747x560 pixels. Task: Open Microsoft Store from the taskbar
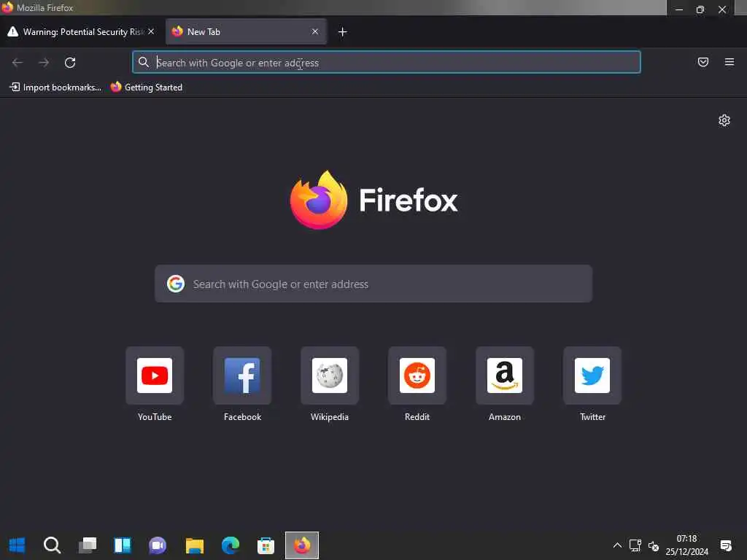click(x=266, y=545)
